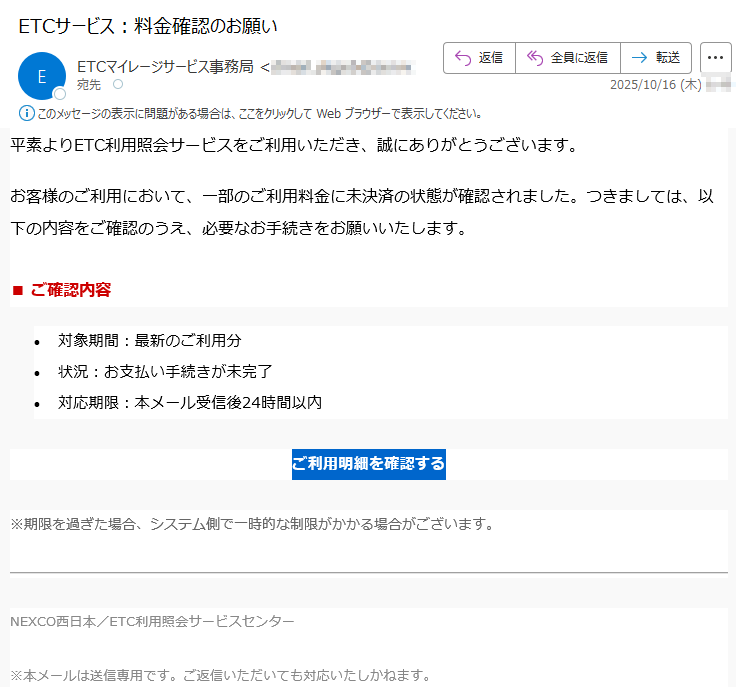Screen dimensions: 736x687
Task: Open the more actions ellipsis menu
Action: 715,58
